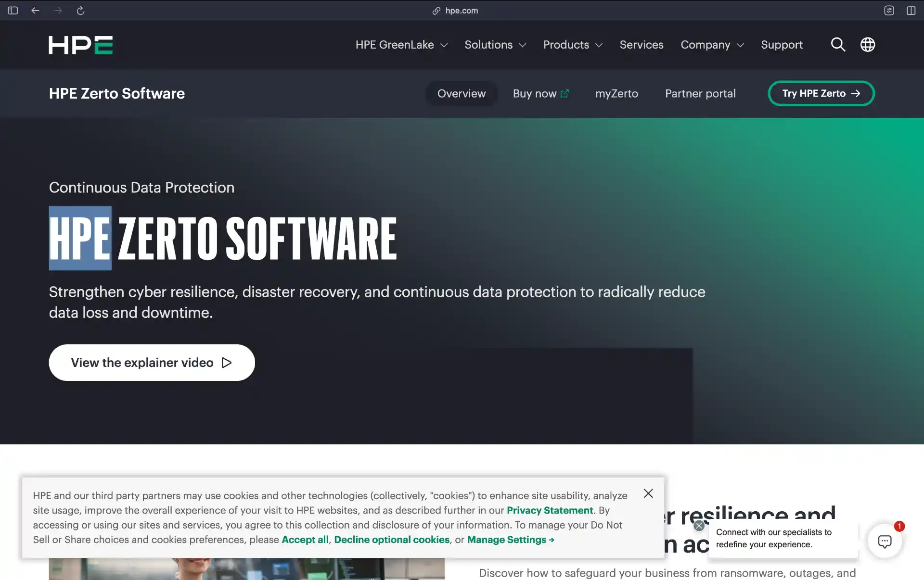This screenshot has width=924, height=580.
Task: Open the chat specialist bubble icon
Action: pyautogui.click(x=885, y=541)
